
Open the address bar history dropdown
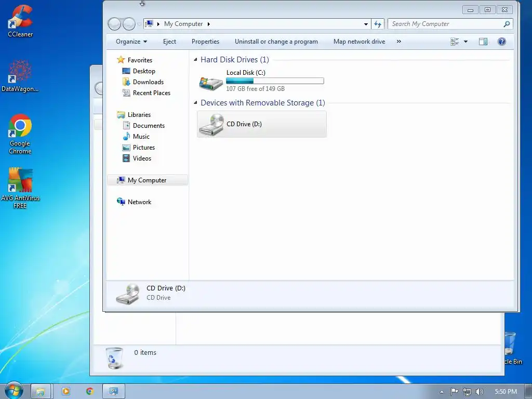coord(366,24)
